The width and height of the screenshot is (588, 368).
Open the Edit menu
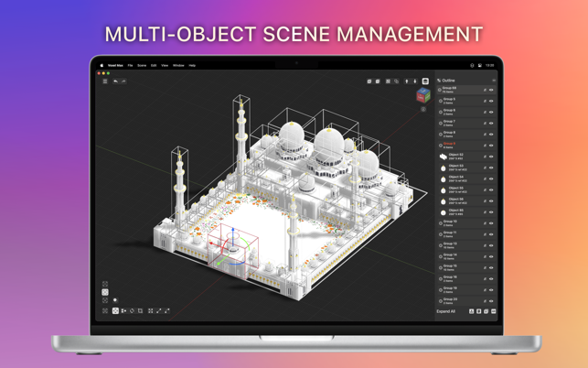154,65
